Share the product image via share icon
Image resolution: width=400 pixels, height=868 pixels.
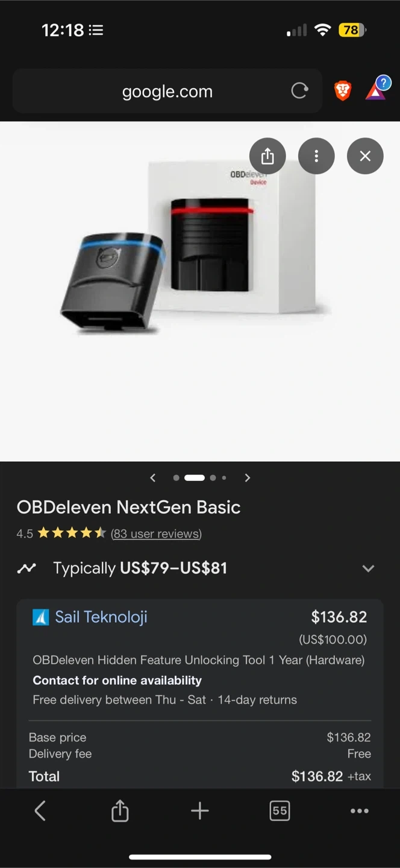(x=267, y=156)
